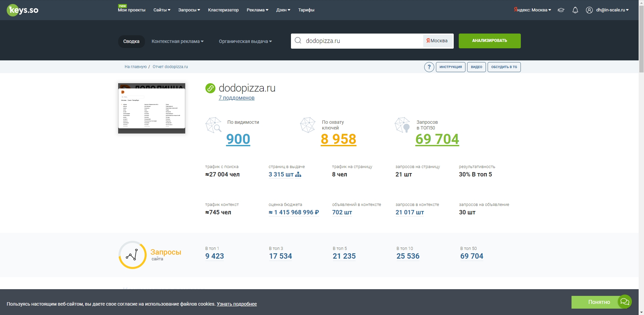Open the visibility value 900
The image size is (644, 315).
click(238, 139)
